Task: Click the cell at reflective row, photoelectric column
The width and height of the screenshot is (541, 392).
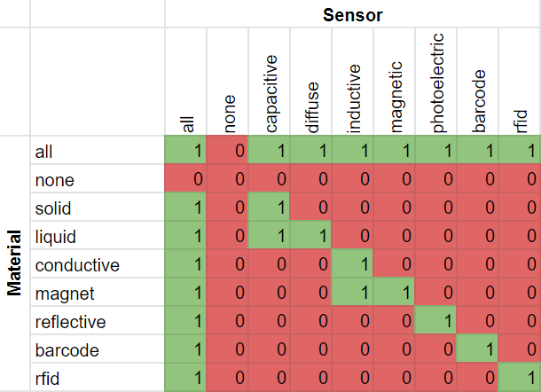Action: pyautogui.click(x=436, y=322)
